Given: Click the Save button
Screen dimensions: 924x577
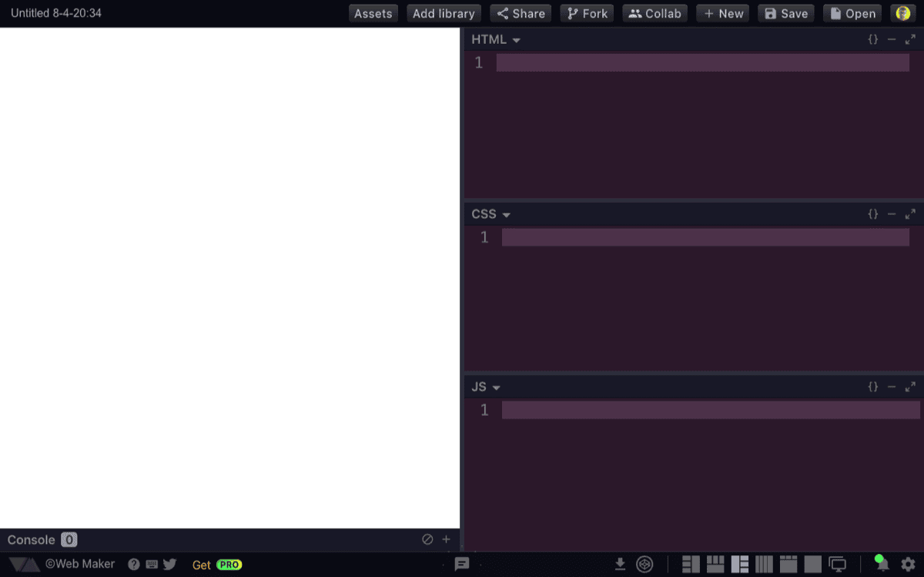Looking at the screenshot, I should [x=785, y=13].
